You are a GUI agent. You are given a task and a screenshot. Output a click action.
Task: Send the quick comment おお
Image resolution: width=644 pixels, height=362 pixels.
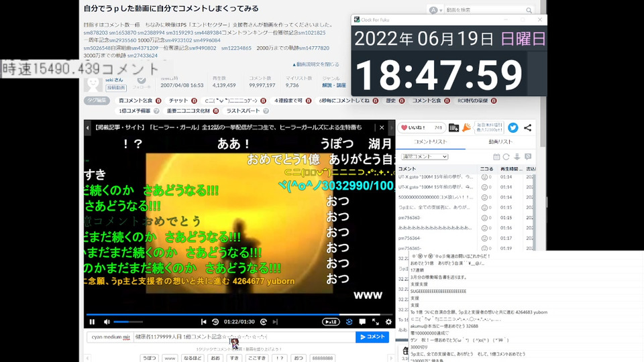tap(215, 358)
